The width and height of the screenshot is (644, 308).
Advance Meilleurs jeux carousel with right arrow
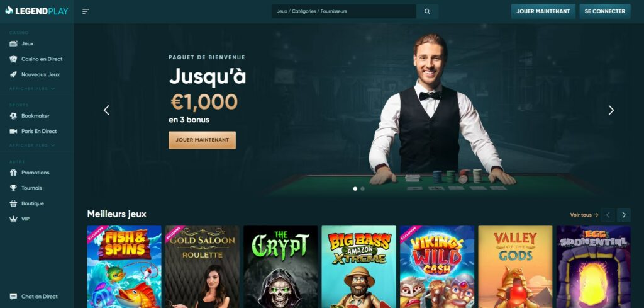click(x=623, y=215)
